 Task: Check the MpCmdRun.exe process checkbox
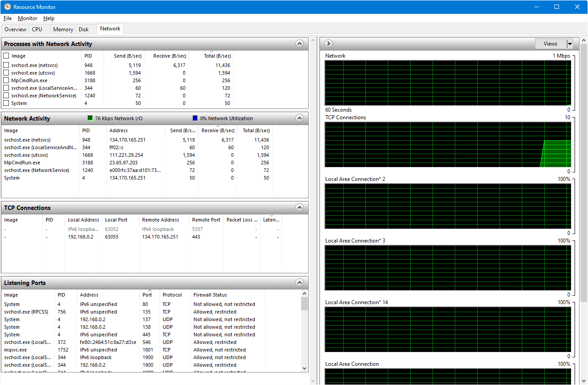[6, 80]
